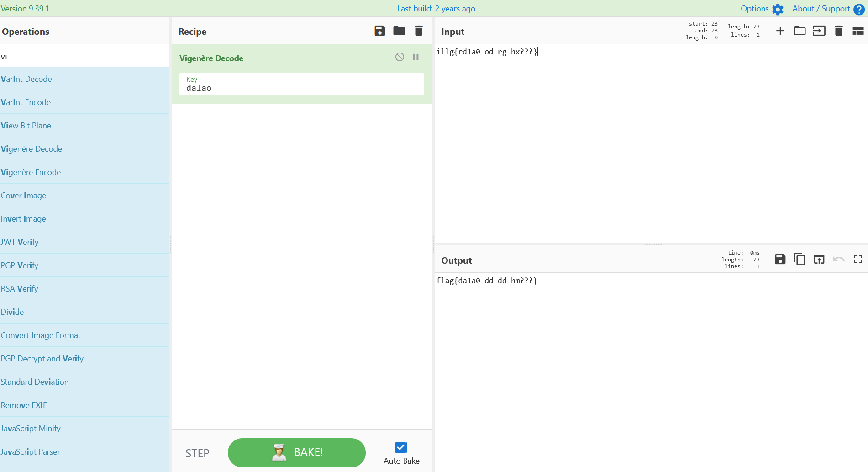Replace input with output

tap(819, 259)
